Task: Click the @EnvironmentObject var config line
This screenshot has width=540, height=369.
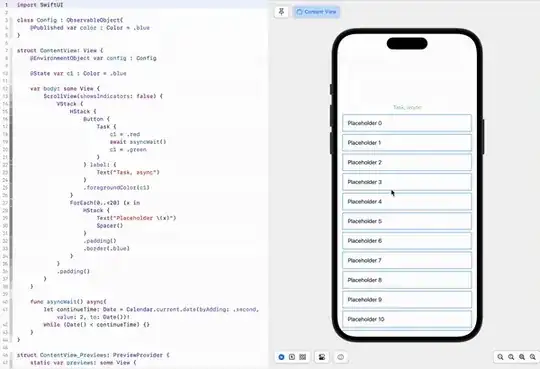Action: tap(93, 58)
